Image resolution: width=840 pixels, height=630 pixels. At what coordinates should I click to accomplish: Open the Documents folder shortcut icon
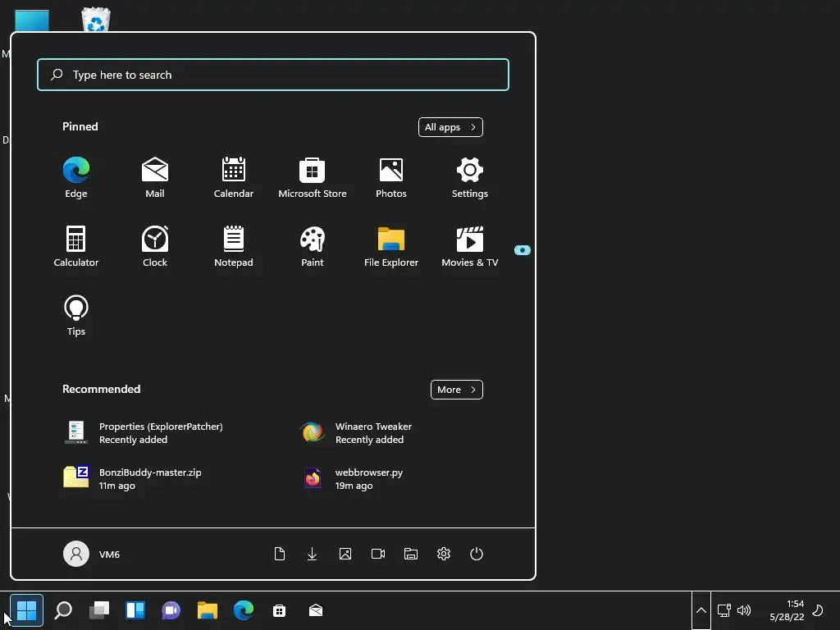pos(280,554)
